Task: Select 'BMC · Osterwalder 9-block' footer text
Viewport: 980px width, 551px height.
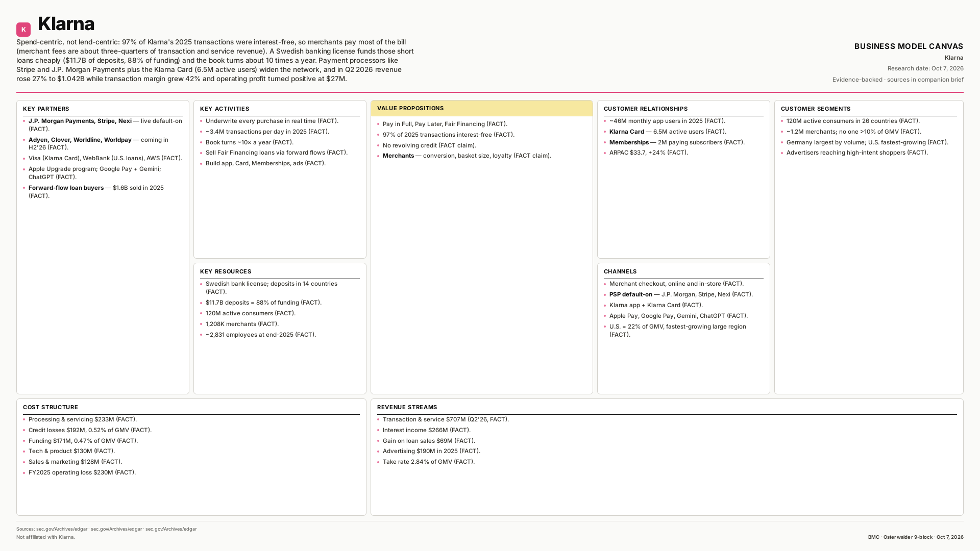Action: point(900,537)
